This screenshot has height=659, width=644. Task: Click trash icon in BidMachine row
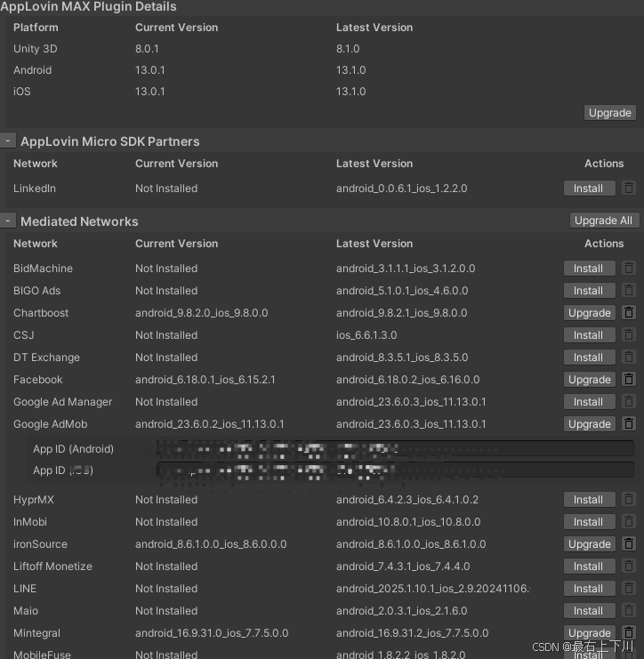click(x=629, y=268)
